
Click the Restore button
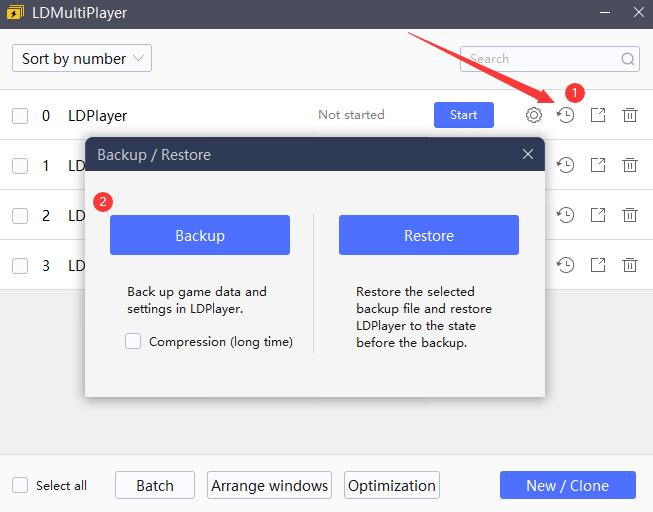click(x=429, y=235)
